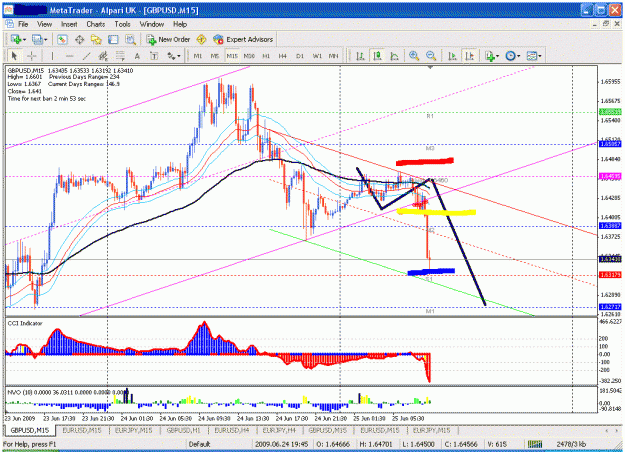This screenshot has width=625, height=452.
Task: Set chart type to Bar Chart
Action: (x=360, y=56)
